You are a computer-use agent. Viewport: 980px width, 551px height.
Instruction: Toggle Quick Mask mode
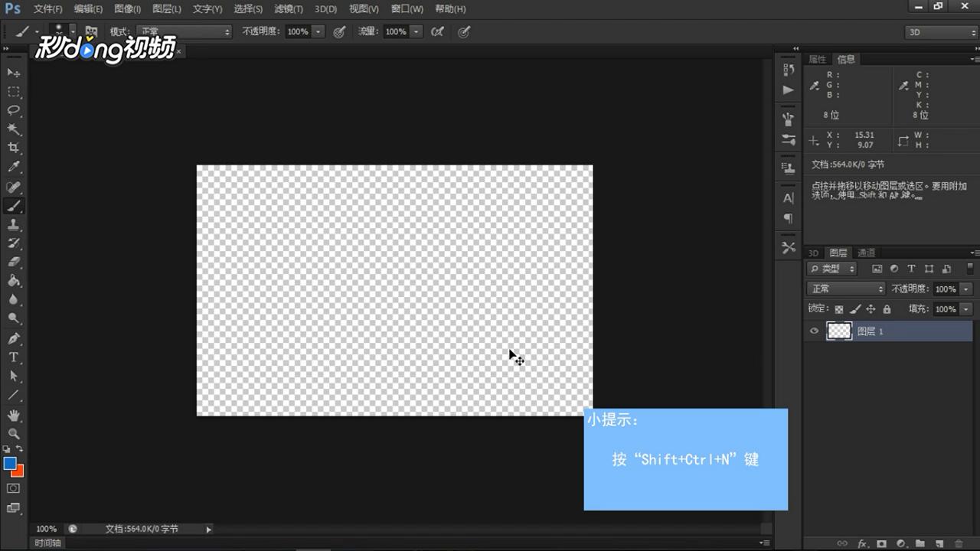coord(14,488)
